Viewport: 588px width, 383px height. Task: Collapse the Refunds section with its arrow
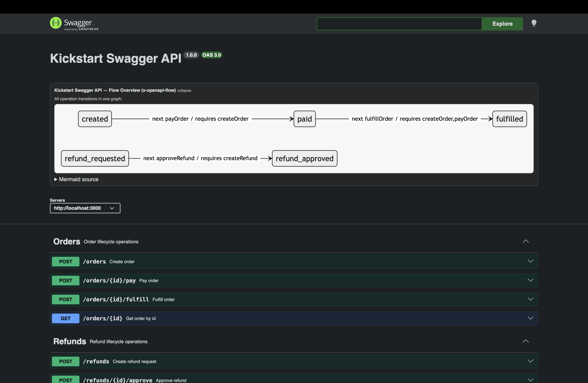(526, 341)
